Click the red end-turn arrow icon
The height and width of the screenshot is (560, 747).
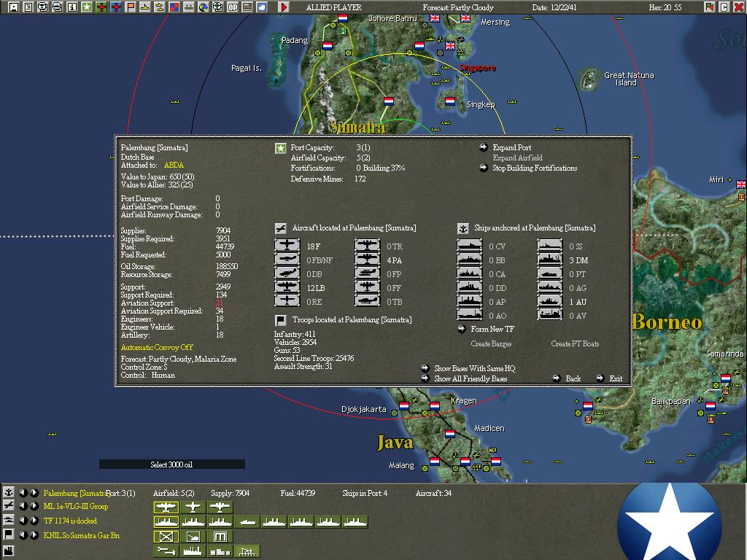(285, 7)
